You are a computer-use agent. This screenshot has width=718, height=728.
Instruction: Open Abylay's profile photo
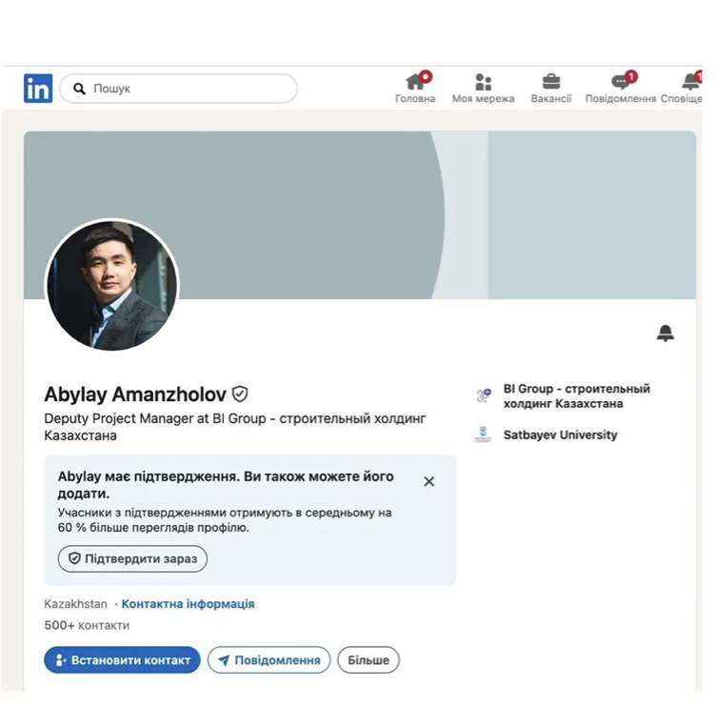coord(111,285)
